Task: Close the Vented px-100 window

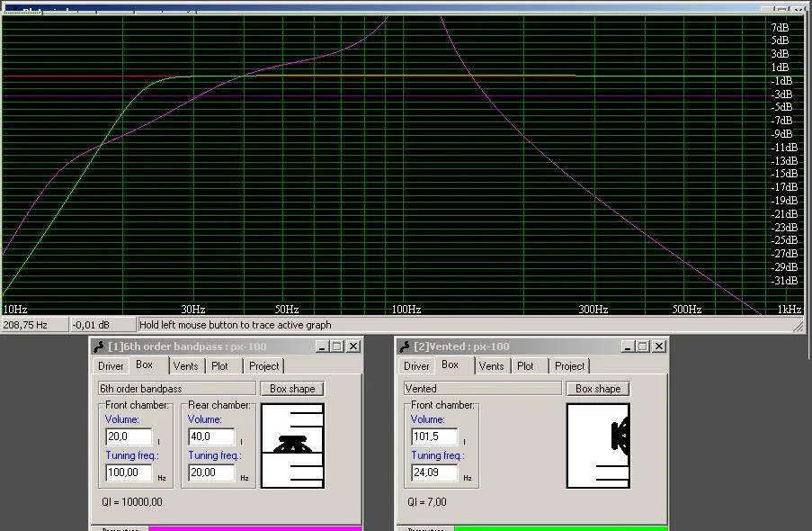Action: click(659, 346)
